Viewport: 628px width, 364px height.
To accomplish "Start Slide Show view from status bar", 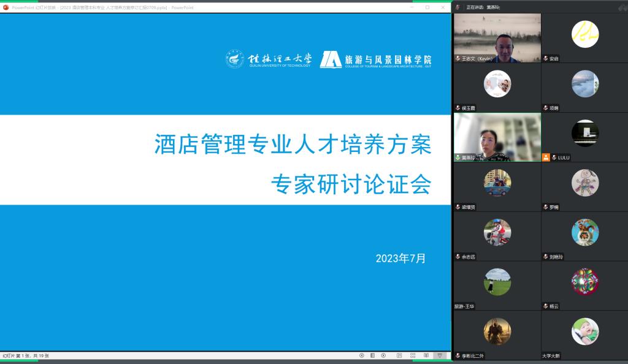I will [440, 355].
